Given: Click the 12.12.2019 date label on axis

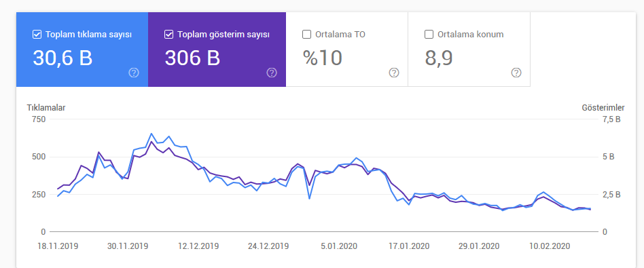Looking at the screenshot, I should [x=198, y=246].
